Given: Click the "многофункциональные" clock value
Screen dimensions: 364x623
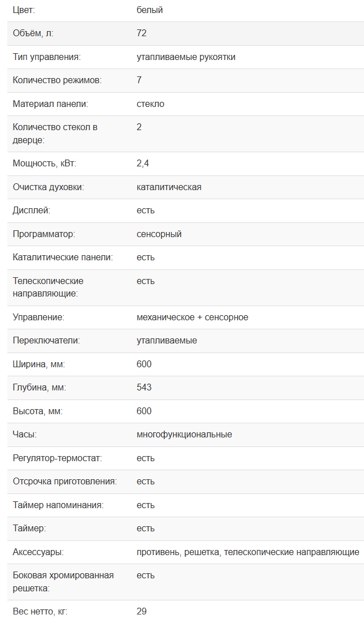Looking at the screenshot, I should (x=184, y=435).
